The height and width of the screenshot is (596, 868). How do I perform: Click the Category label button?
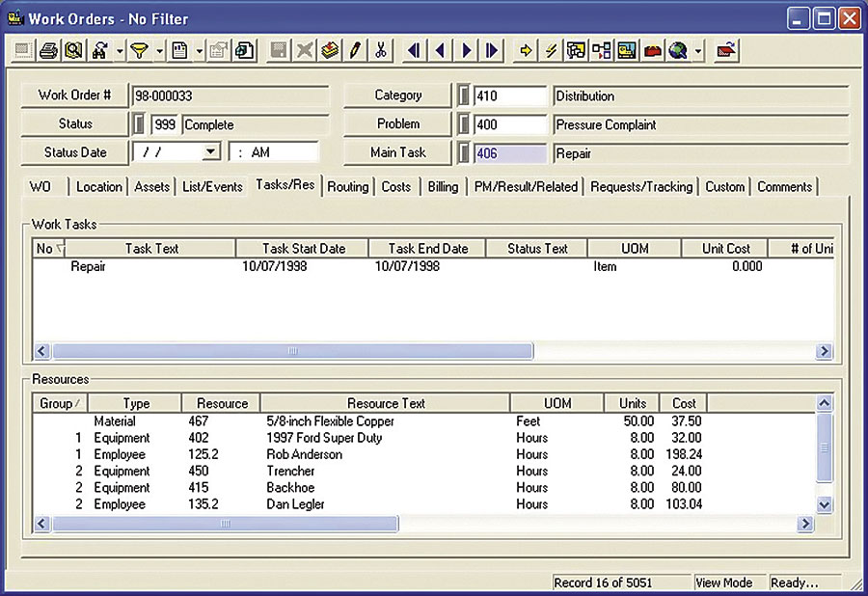click(x=397, y=95)
